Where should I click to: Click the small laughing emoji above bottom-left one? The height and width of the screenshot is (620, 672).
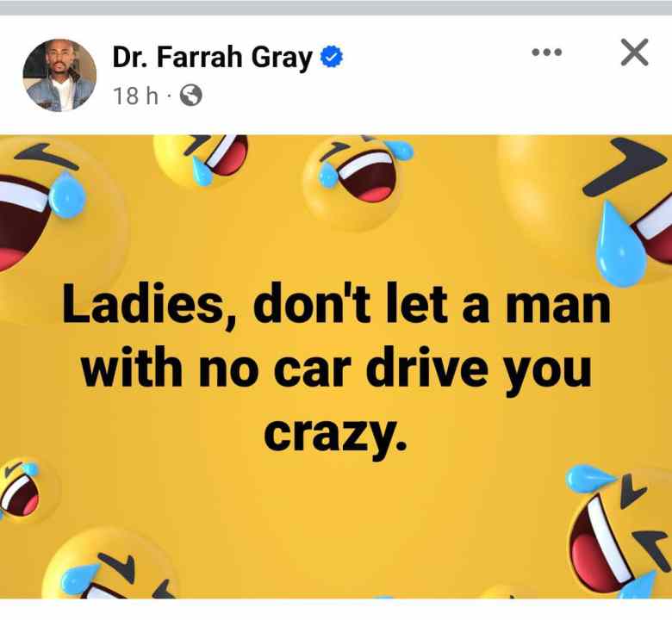[x=25, y=489]
